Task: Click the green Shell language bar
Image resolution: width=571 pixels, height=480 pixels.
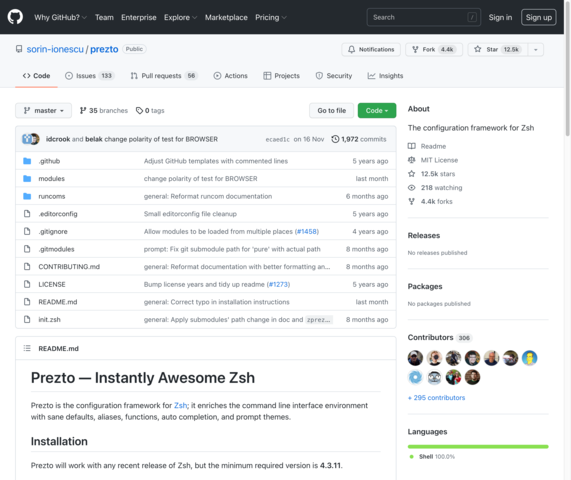Action: click(478, 446)
